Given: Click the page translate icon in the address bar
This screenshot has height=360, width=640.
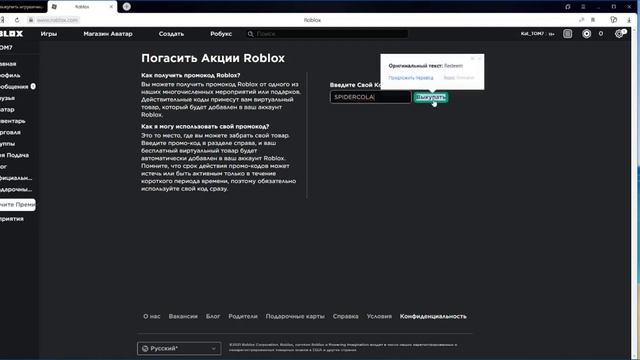Looking at the screenshot, I should pos(581,20).
